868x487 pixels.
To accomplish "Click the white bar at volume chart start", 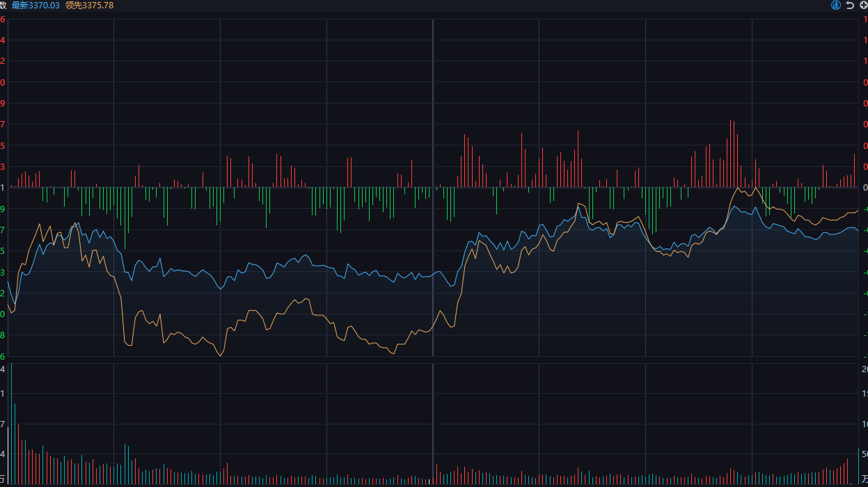I will [8, 456].
